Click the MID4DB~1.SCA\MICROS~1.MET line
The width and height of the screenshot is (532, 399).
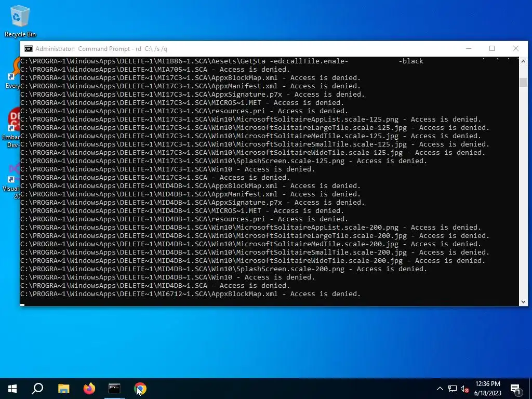182,211
